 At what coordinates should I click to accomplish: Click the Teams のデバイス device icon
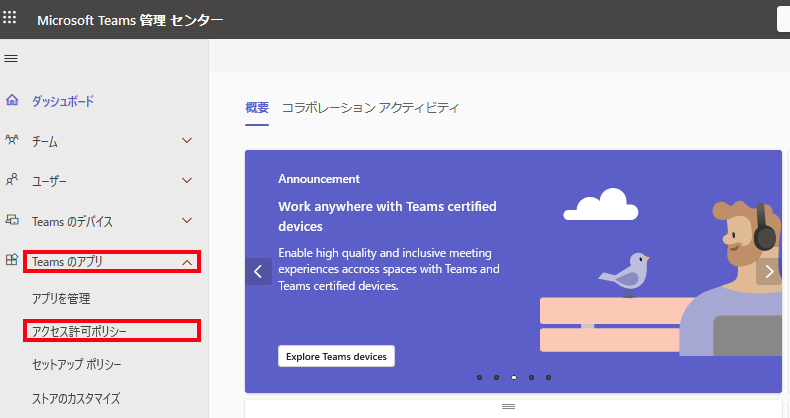pyautogui.click(x=12, y=220)
